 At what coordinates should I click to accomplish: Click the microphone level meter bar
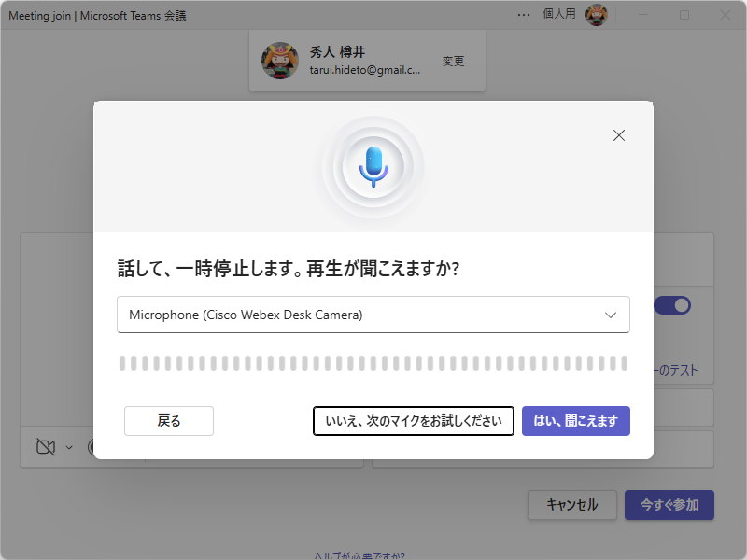click(x=373, y=363)
